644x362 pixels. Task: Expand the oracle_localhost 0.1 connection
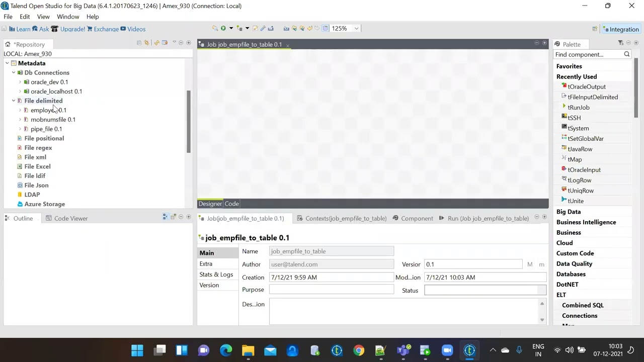pyautogui.click(x=20, y=92)
